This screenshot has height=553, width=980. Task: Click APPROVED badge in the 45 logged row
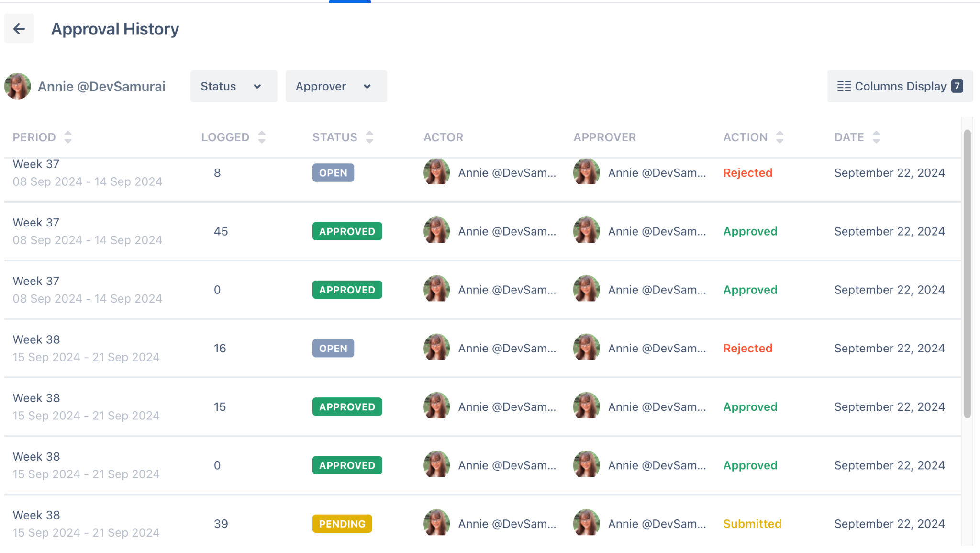point(347,231)
